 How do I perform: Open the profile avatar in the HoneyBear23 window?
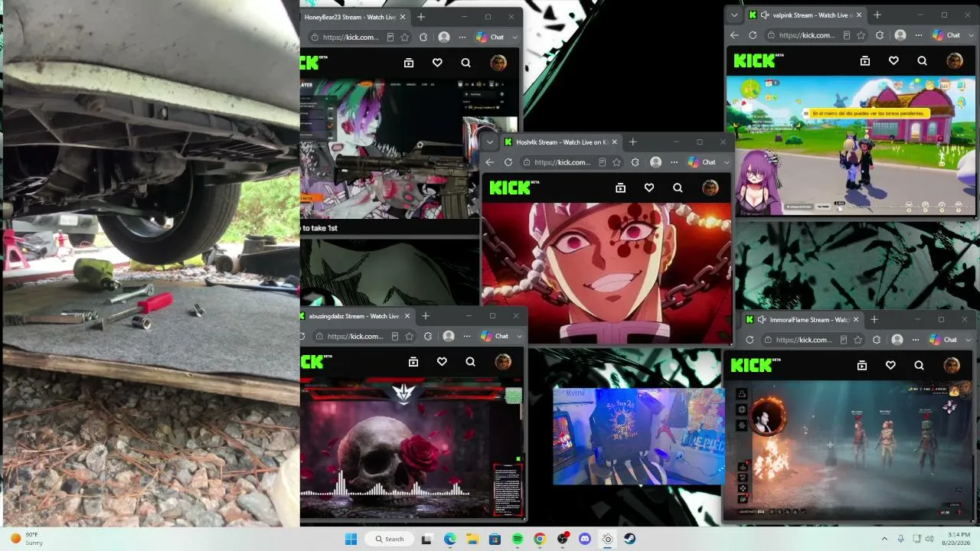[x=498, y=63]
